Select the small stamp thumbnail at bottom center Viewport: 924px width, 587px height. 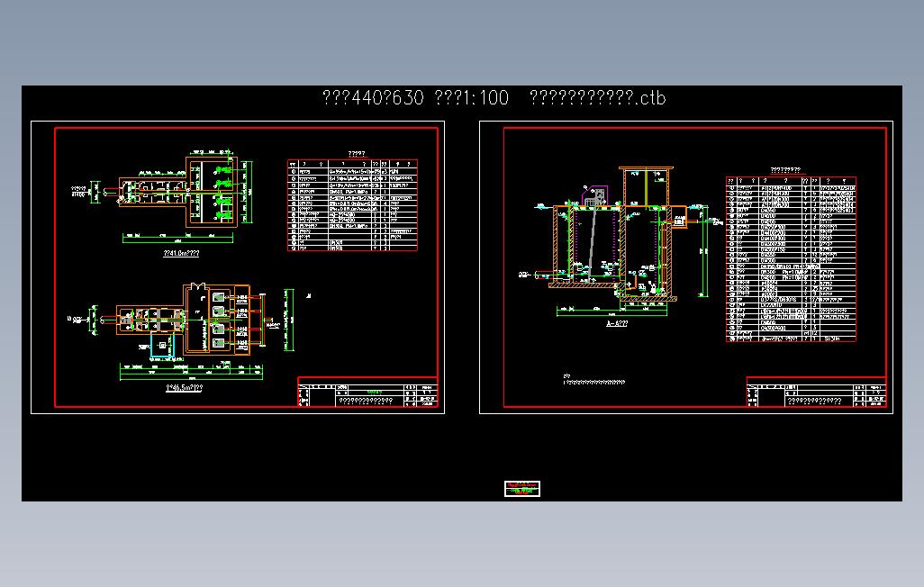[522, 489]
